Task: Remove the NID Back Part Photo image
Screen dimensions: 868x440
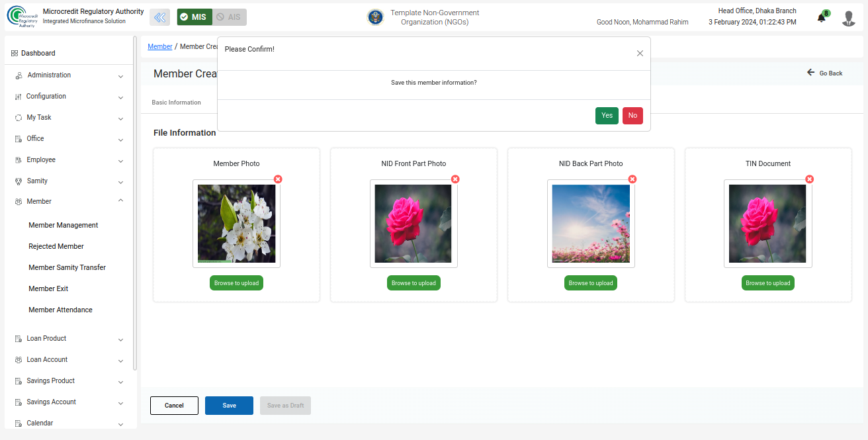Action: pyautogui.click(x=632, y=179)
